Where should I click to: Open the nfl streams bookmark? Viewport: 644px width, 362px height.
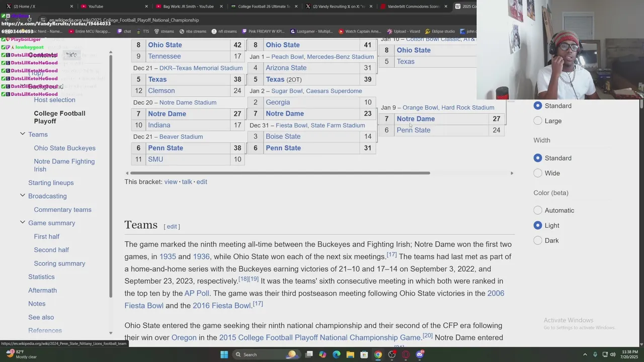224,31
